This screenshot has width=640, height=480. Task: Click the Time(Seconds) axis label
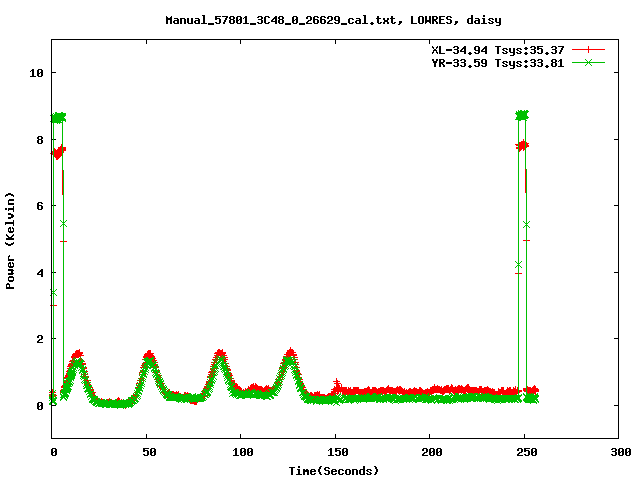(334, 471)
